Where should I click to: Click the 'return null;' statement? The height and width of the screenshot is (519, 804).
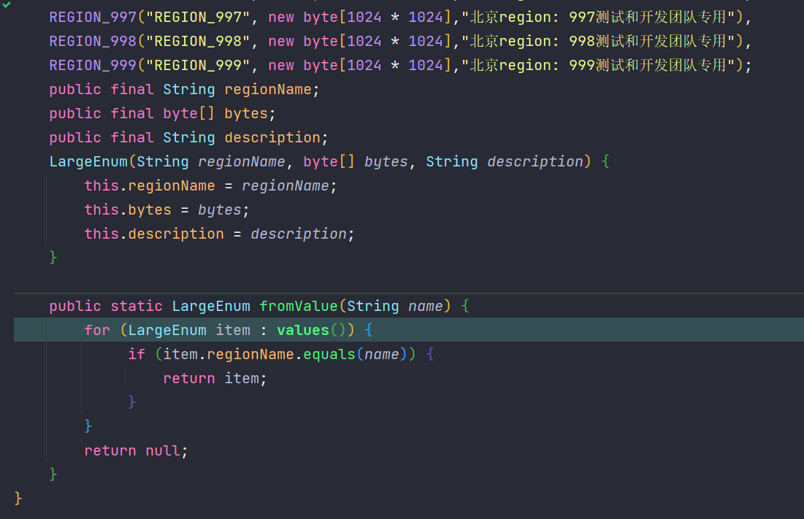(x=136, y=451)
